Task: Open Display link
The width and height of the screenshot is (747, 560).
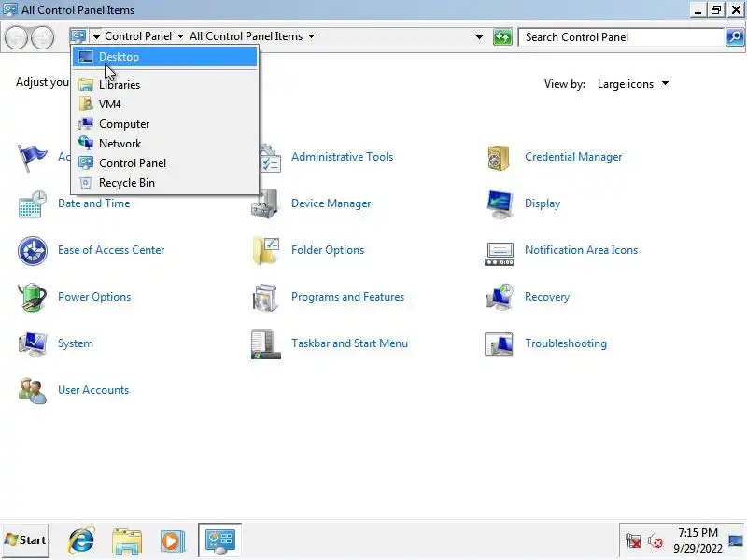Action: pos(543,203)
